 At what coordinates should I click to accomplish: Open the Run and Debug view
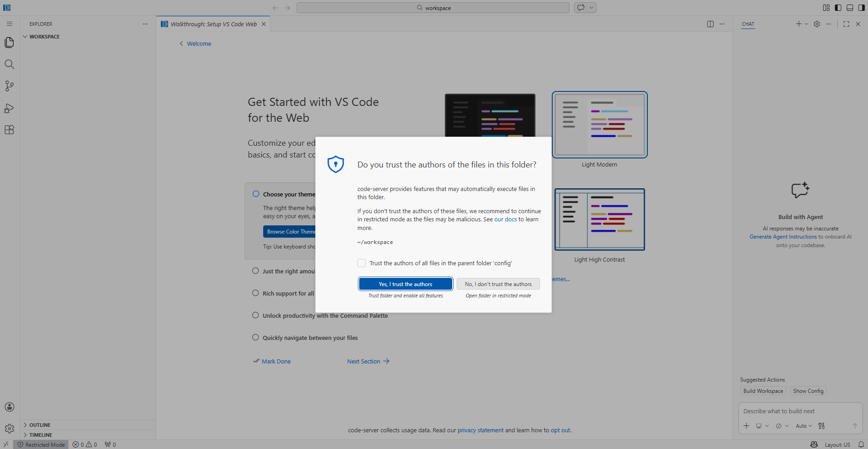tap(10, 108)
